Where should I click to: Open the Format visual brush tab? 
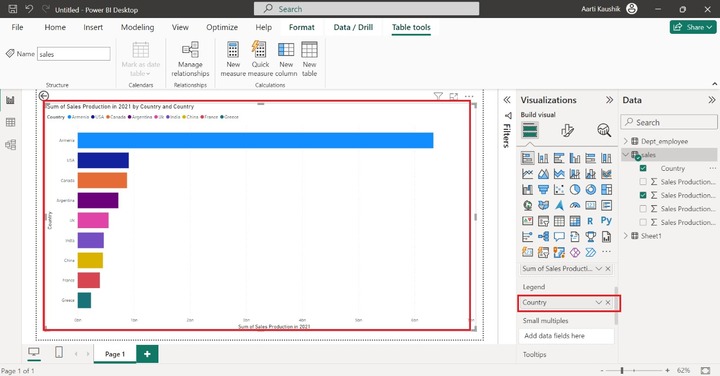[x=567, y=131]
